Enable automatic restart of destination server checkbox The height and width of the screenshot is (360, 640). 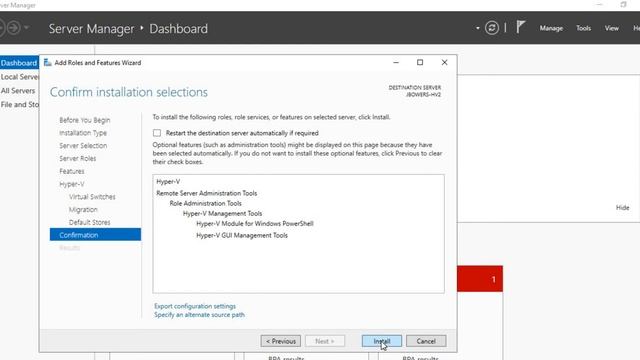coord(157,133)
